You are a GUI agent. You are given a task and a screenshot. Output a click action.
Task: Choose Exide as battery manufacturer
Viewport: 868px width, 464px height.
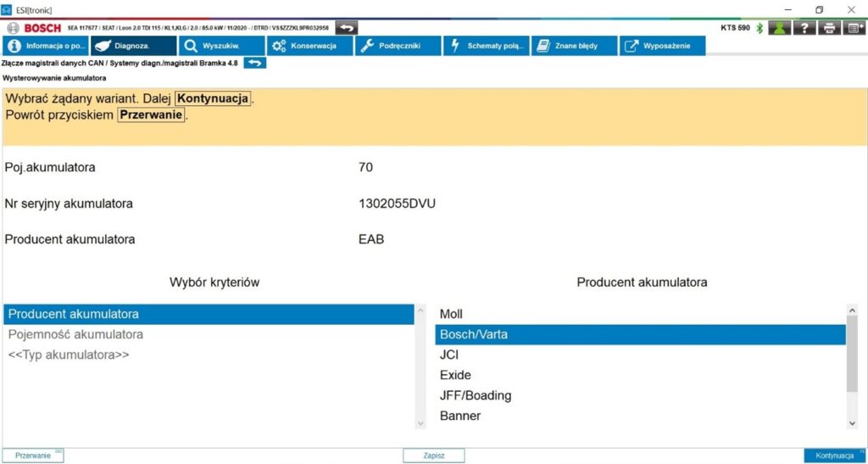pos(456,375)
